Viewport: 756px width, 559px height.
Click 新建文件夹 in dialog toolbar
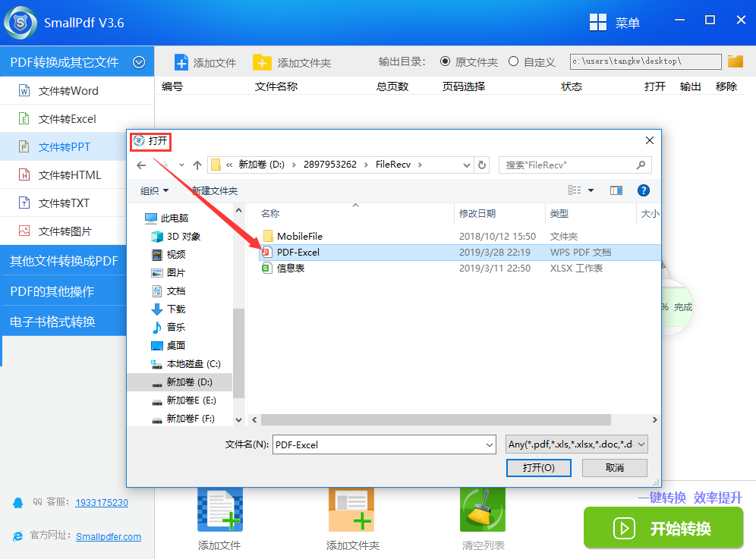click(x=215, y=191)
